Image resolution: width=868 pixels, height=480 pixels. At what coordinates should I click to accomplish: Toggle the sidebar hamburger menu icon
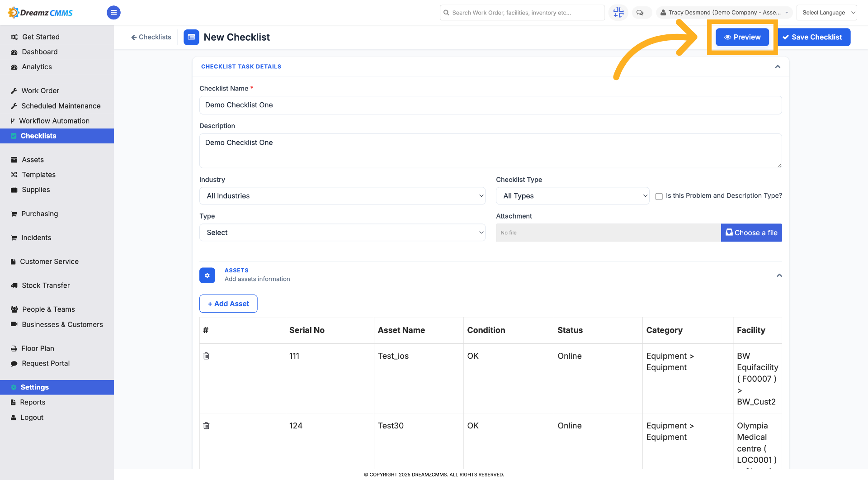[113, 13]
